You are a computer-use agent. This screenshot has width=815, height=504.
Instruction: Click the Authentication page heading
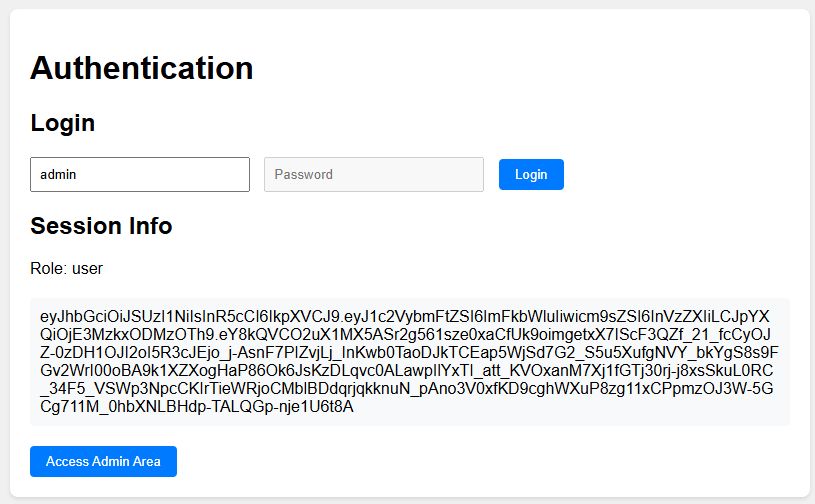tap(142, 68)
